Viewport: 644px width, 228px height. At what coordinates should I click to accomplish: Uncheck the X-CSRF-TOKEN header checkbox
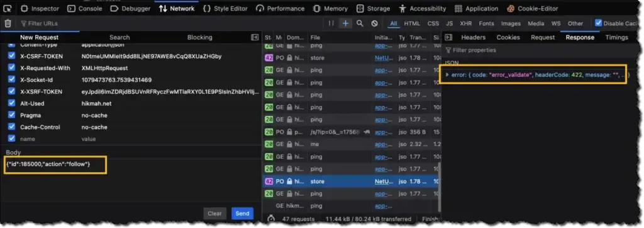(11, 56)
